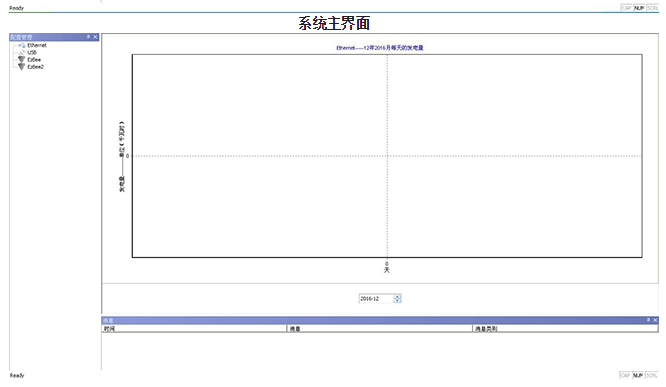Select the USB connection item
This screenshot has width=666, height=387.
32,53
